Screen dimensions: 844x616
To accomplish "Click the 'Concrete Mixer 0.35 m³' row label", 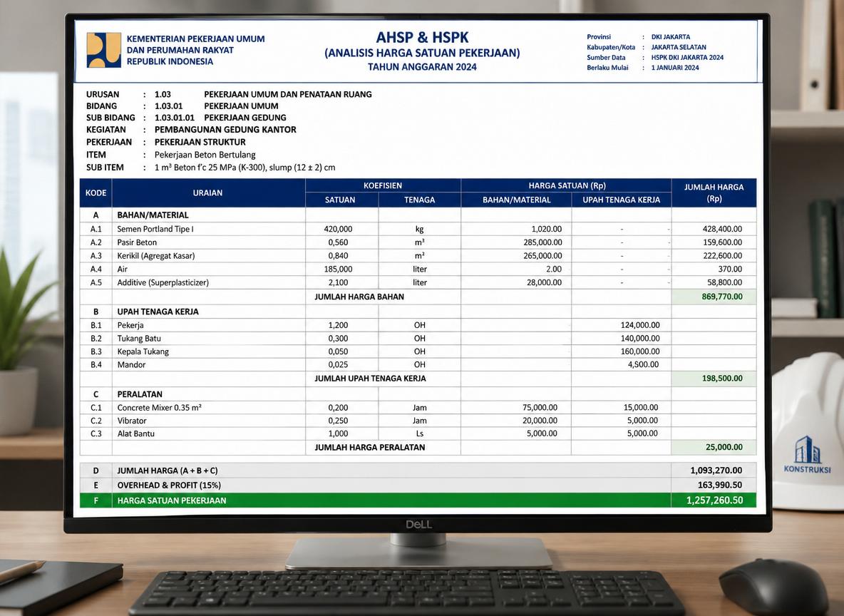I will (x=160, y=408).
